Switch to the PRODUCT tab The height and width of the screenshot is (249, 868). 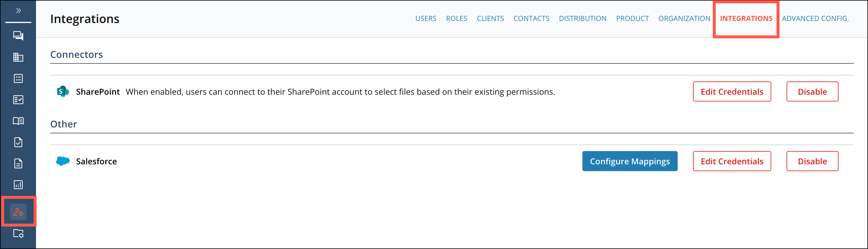point(632,19)
